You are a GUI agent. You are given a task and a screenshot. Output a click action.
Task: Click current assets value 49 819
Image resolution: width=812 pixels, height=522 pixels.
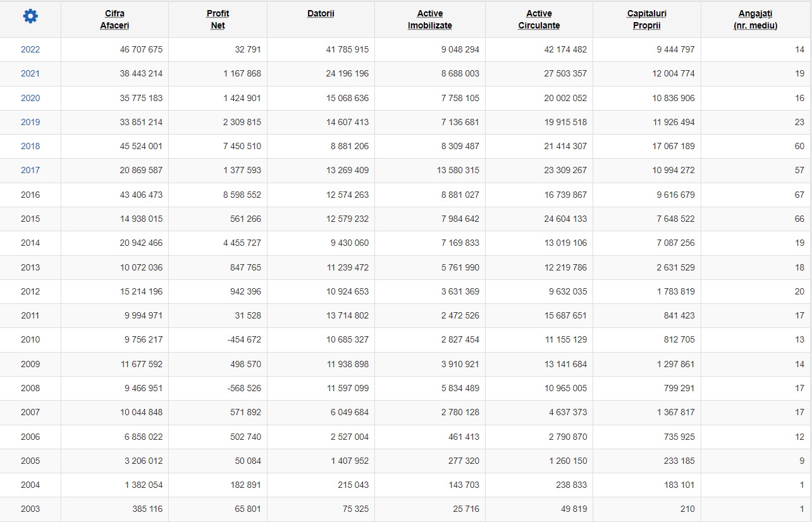574,509
